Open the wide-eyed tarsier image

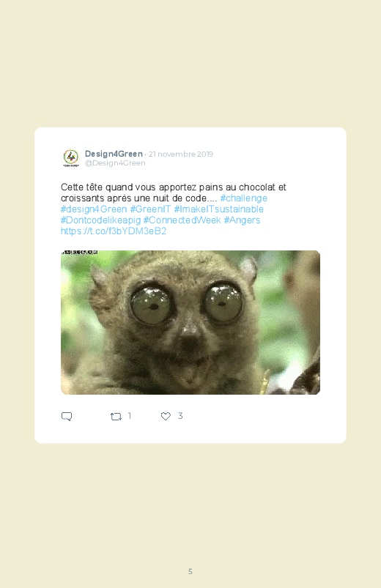tap(190, 322)
